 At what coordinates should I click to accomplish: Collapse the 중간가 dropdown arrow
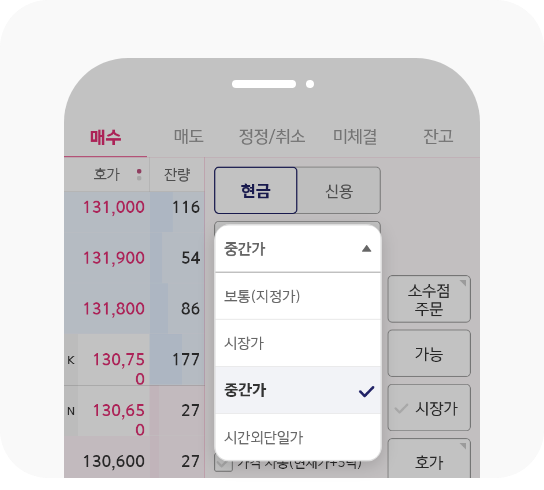coord(366,249)
